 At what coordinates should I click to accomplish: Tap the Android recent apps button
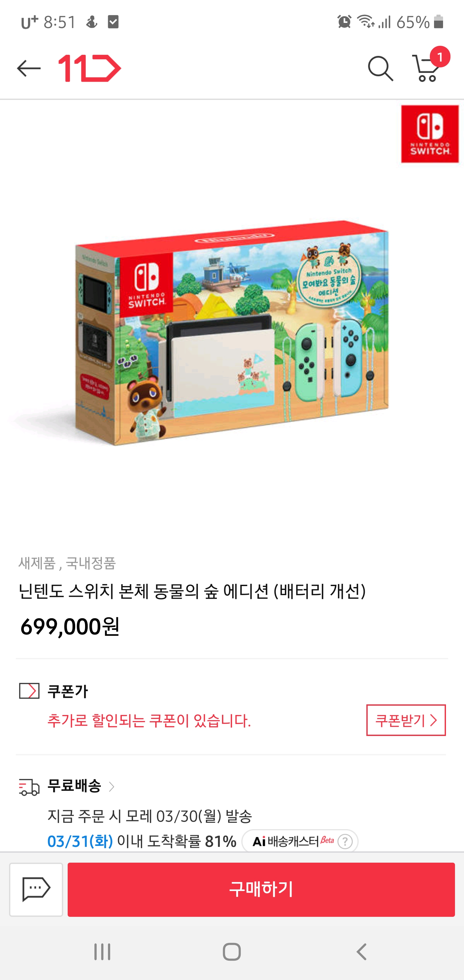click(102, 952)
